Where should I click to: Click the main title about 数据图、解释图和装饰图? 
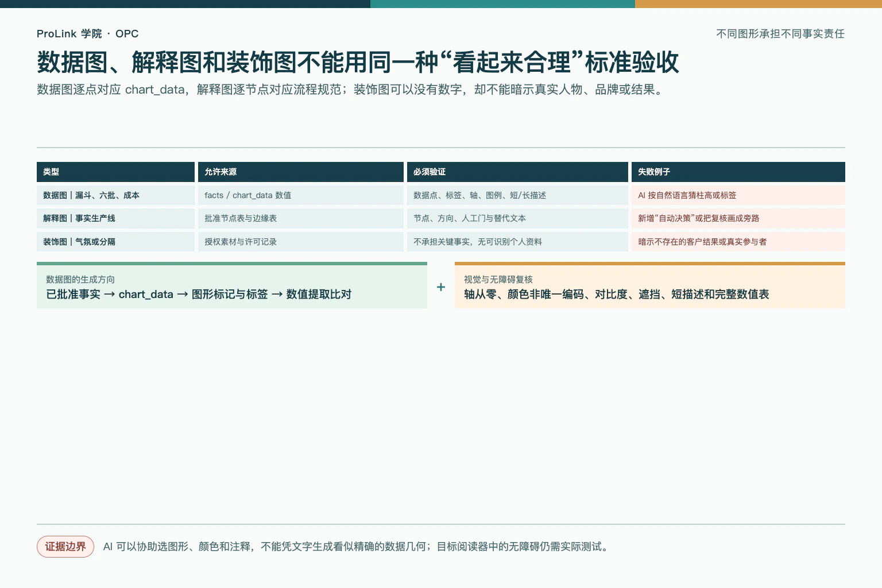[x=358, y=62]
